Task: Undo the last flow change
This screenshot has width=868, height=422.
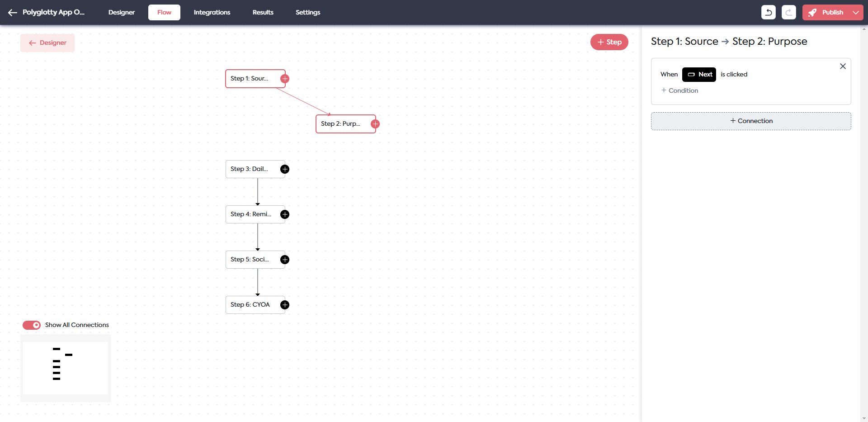Action: (769, 12)
